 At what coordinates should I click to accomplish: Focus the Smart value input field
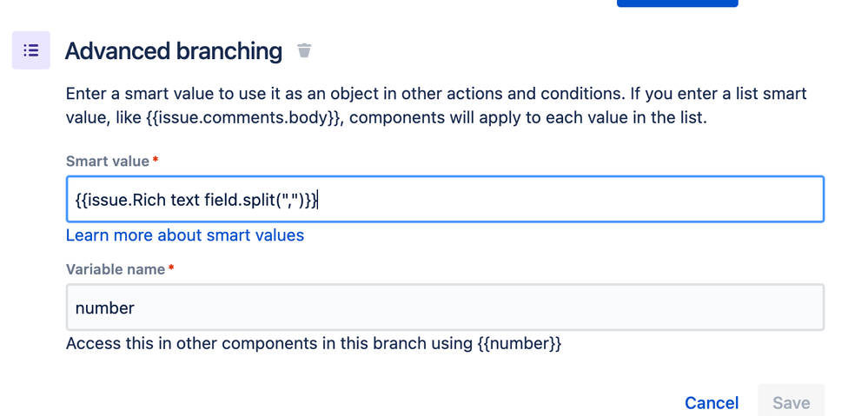pyautogui.click(x=445, y=199)
